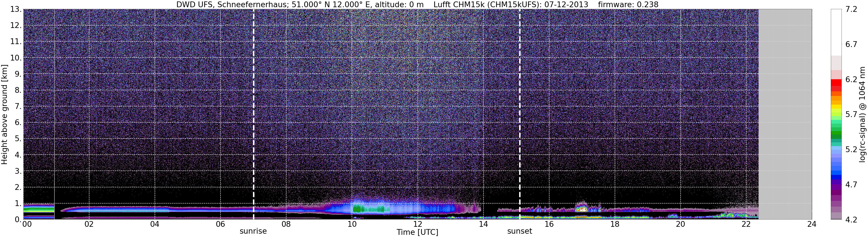868x238 pixels.
Task: Click the x-axis tick label '20'
Action: [680, 224]
